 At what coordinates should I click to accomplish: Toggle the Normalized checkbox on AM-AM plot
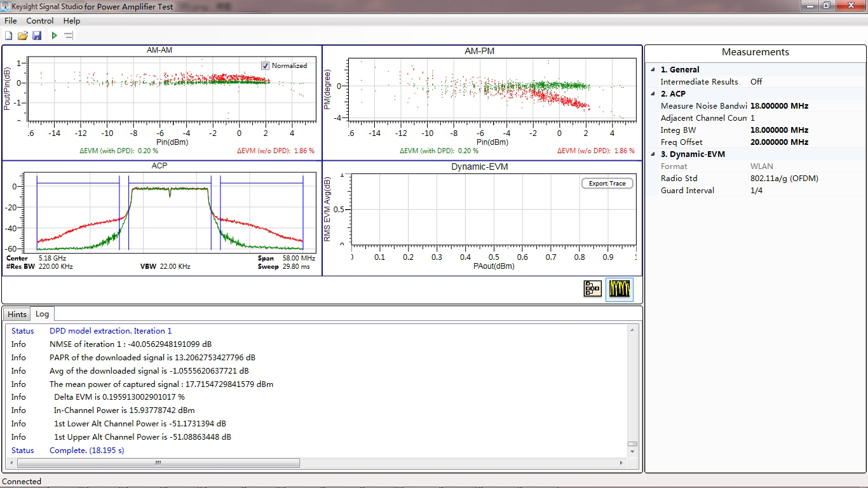click(265, 65)
